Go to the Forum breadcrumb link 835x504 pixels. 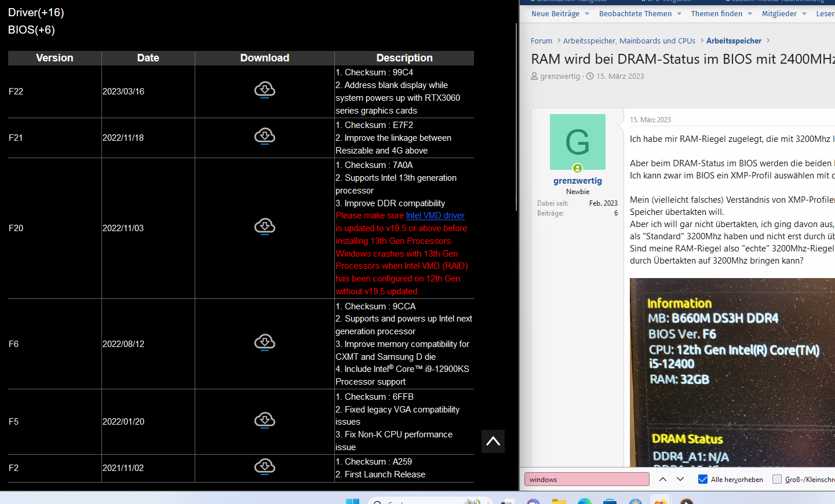point(541,41)
